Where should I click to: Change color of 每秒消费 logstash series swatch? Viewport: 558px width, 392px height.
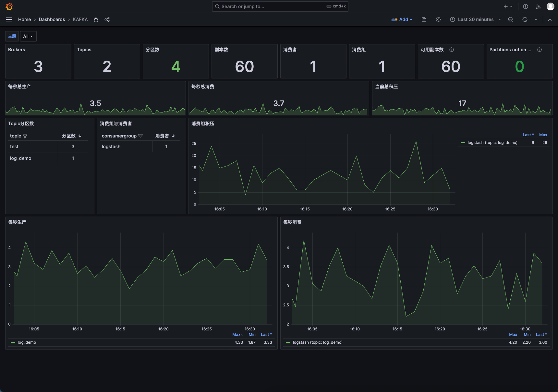(288, 342)
